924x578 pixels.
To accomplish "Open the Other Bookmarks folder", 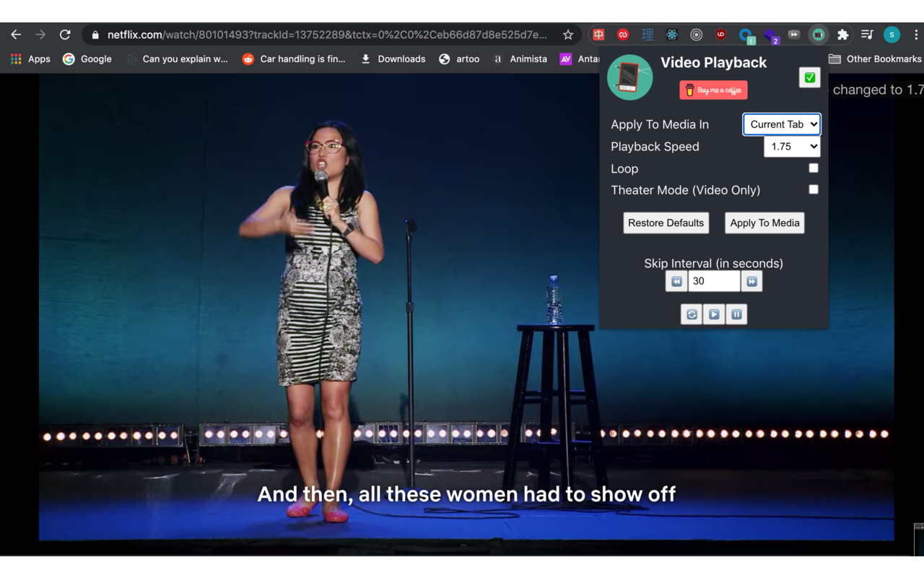I will pos(875,59).
